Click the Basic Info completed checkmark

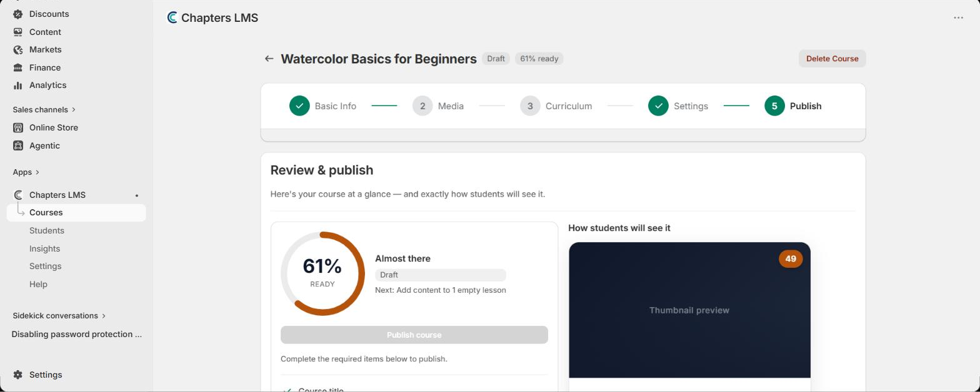(299, 106)
